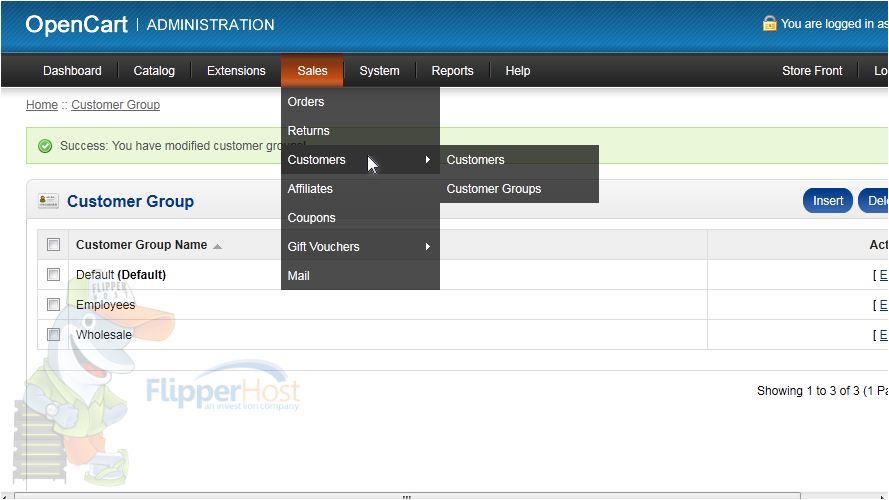
Task: Click the Delete button
Action: click(x=874, y=201)
